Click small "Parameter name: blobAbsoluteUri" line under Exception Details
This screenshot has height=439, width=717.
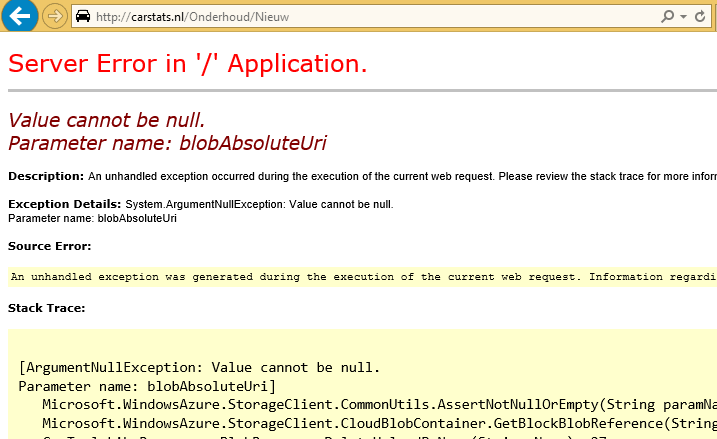92,218
